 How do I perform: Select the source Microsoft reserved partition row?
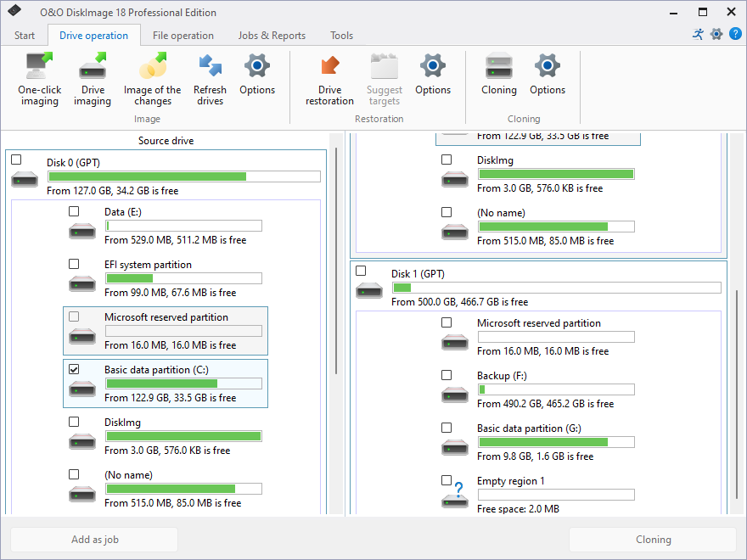[x=166, y=331]
